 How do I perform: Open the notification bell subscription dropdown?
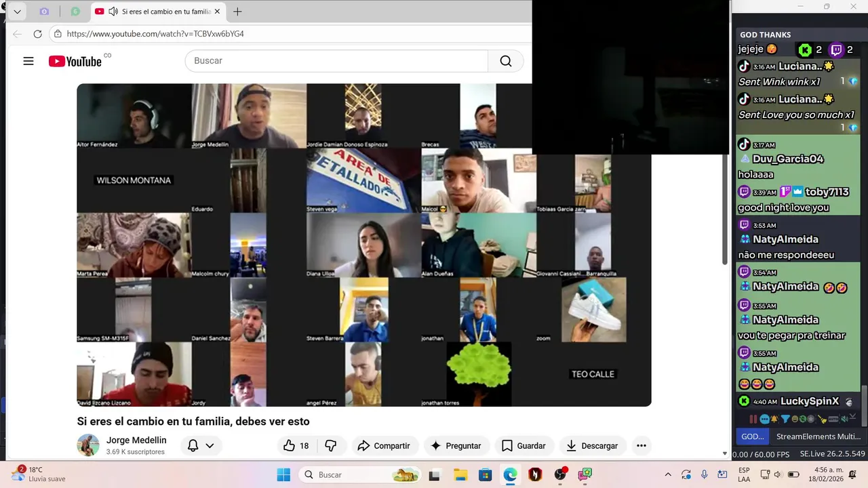coord(201,445)
